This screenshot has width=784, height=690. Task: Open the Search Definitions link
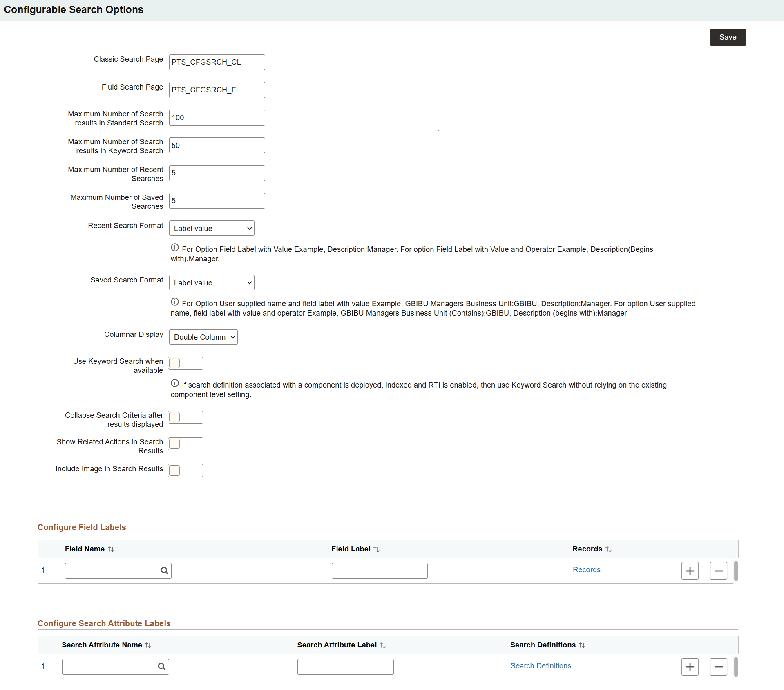[x=541, y=665]
